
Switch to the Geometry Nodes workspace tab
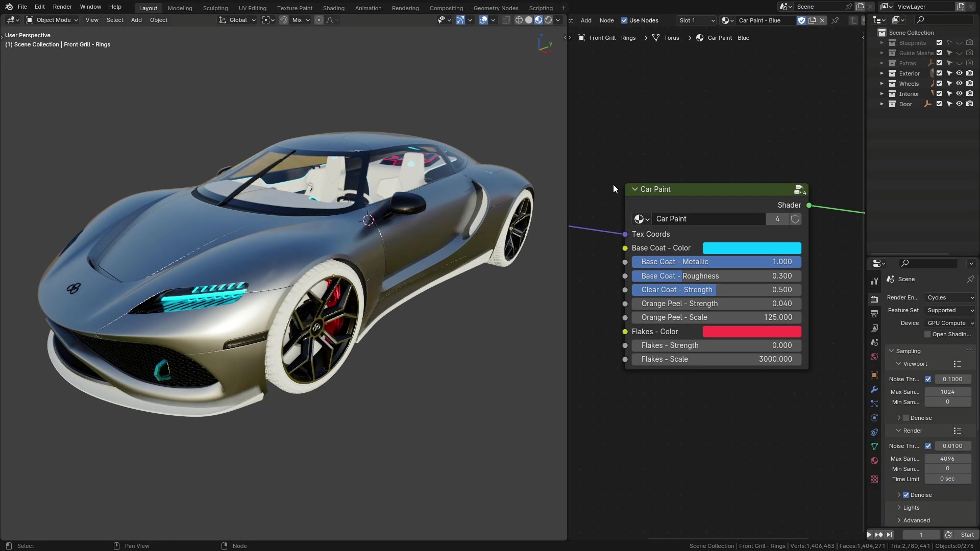(496, 8)
